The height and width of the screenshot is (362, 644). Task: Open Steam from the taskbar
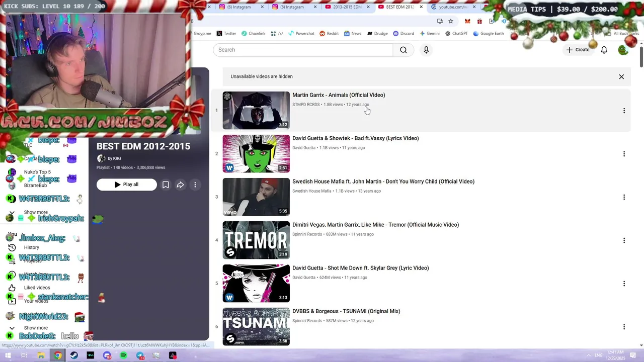click(74, 355)
